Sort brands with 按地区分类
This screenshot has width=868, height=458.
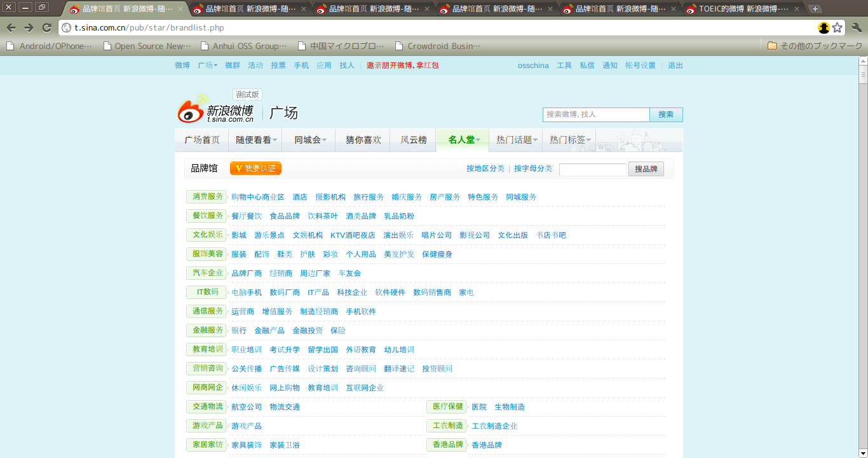485,169
